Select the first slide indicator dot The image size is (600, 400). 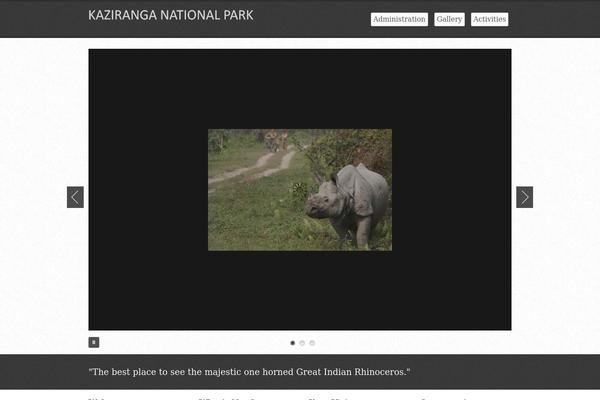tap(293, 343)
